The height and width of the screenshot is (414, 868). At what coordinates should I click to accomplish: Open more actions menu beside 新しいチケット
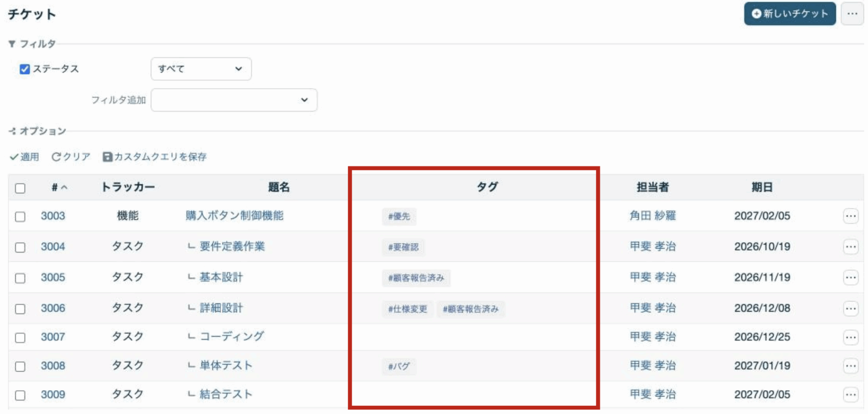[x=852, y=14]
